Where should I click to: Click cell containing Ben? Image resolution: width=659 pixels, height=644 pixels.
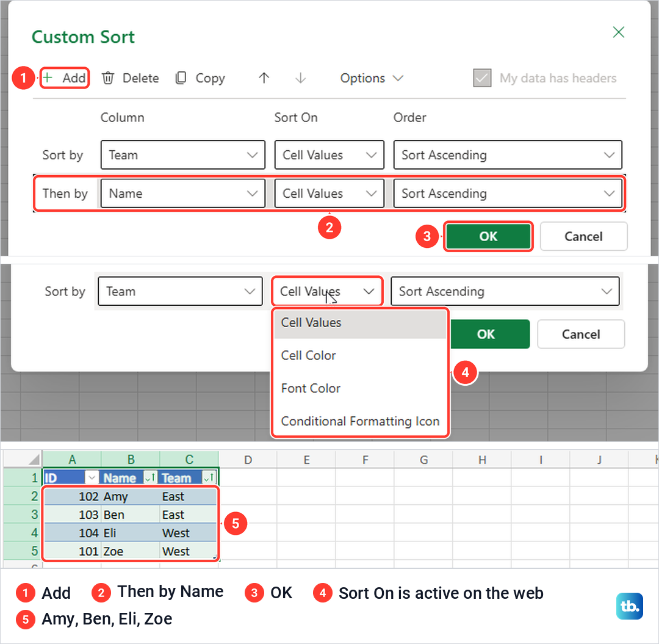(x=131, y=515)
